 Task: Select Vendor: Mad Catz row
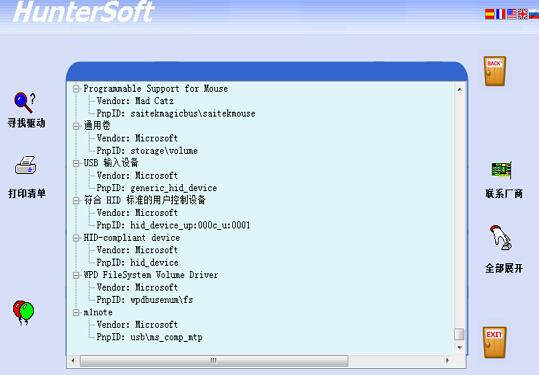click(135, 101)
